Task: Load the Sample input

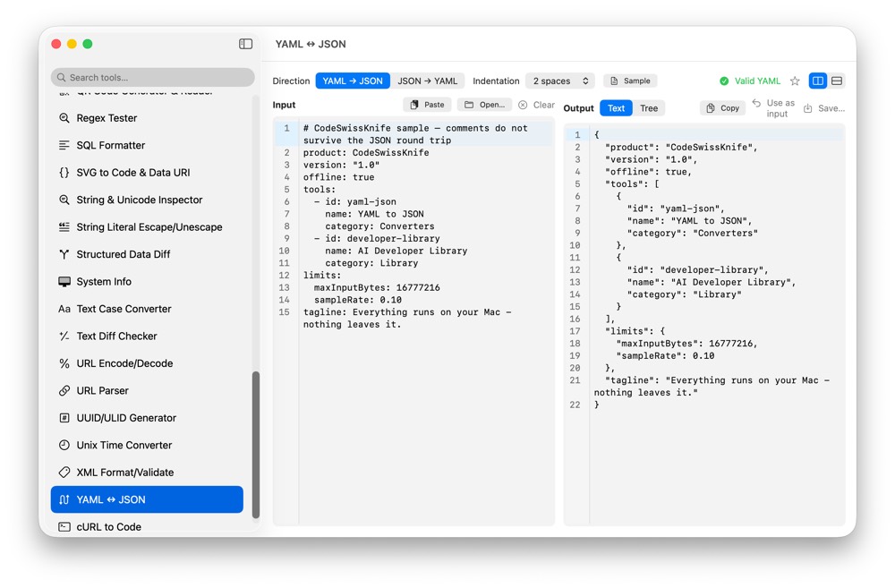Action: tap(630, 81)
